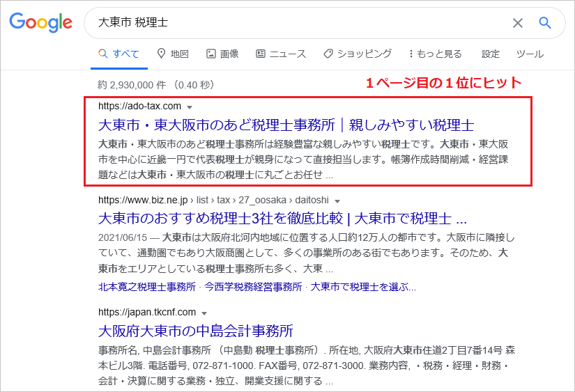575x392 pixels.
Task: Click the magnifier search icon in the search box
Action: click(x=545, y=23)
